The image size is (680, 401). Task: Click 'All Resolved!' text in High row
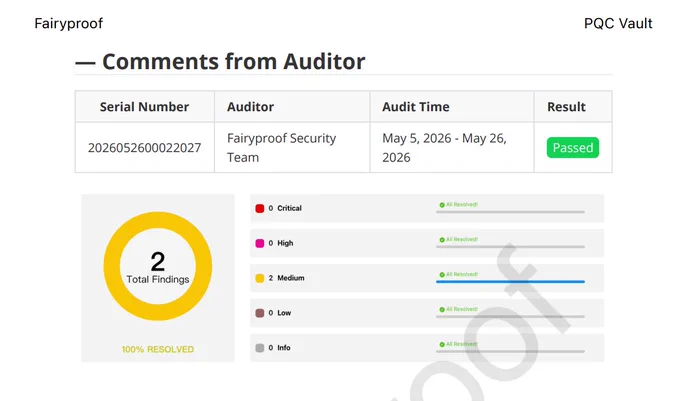click(462, 240)
